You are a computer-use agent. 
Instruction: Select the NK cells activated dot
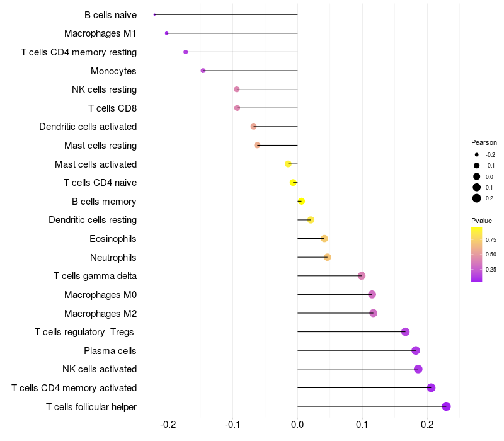[x=418, y=369]
